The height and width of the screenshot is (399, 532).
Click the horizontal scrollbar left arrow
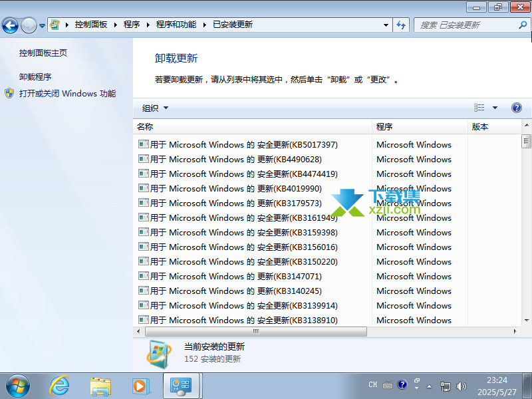point(138,331)
